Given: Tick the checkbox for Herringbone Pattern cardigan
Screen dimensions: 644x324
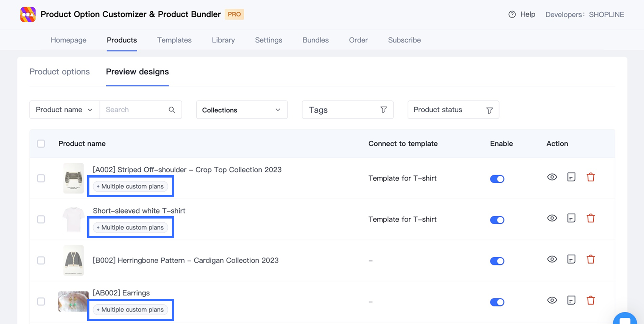Looking at the screenshot, I should [x=41, y=261].
